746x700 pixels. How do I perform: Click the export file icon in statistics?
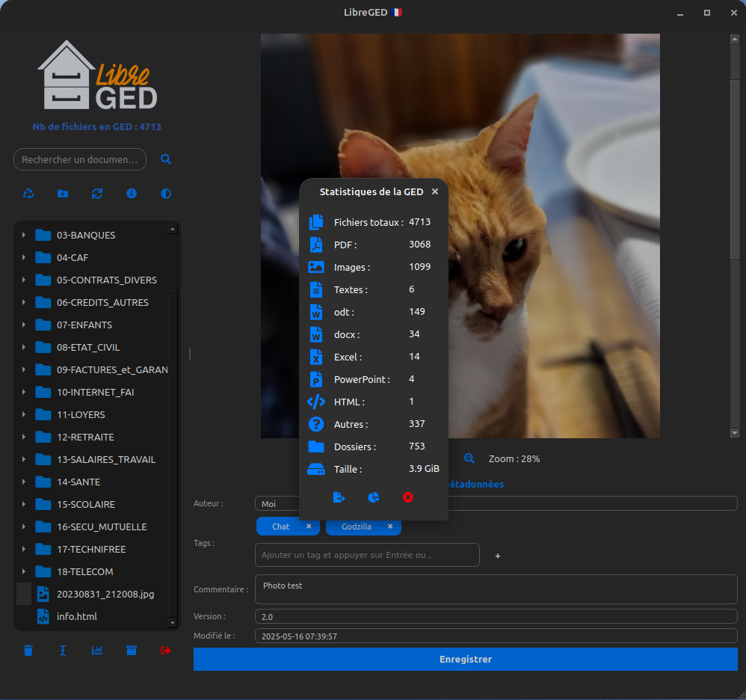coord(339,497)
